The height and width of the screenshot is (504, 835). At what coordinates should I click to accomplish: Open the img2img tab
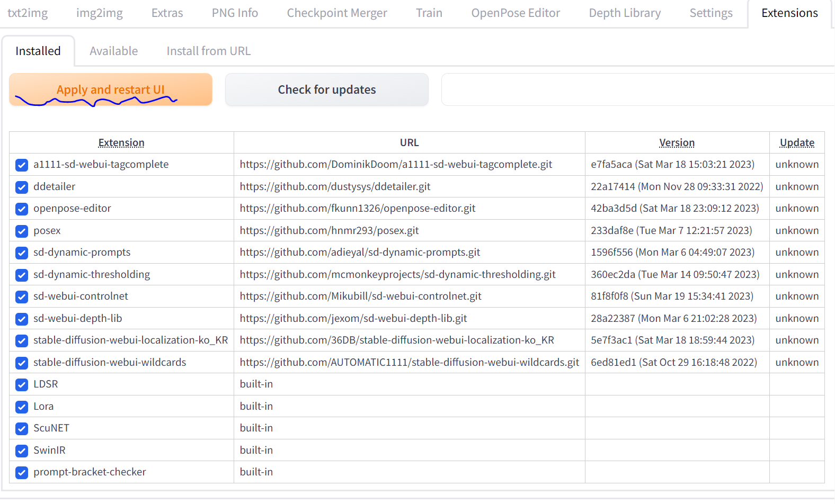(100, 13)
